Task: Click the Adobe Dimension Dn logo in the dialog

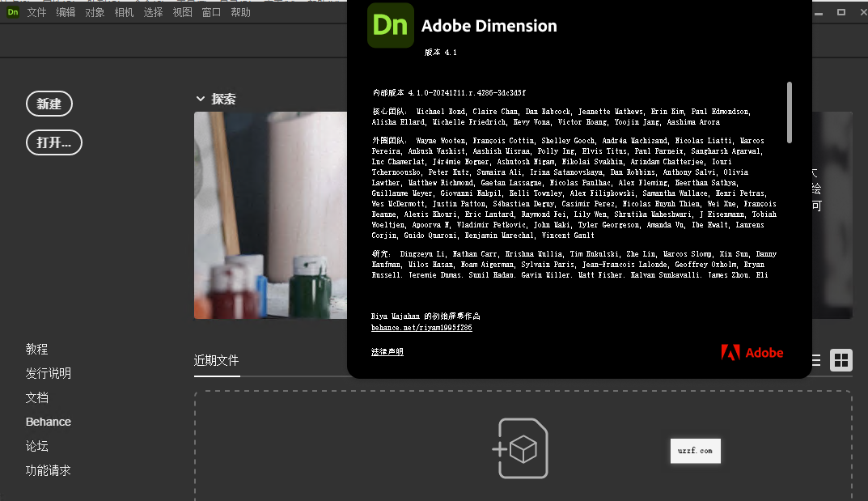Action: click(390, 25)
